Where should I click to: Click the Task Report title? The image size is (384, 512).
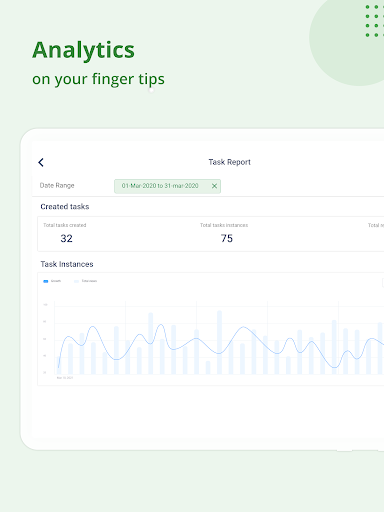click(x=229, y=162)
